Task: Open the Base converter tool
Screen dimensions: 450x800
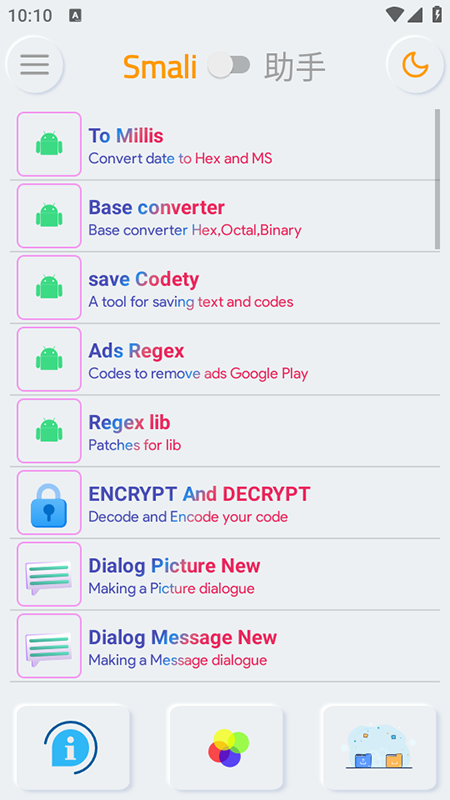Action: pos(225,216)
